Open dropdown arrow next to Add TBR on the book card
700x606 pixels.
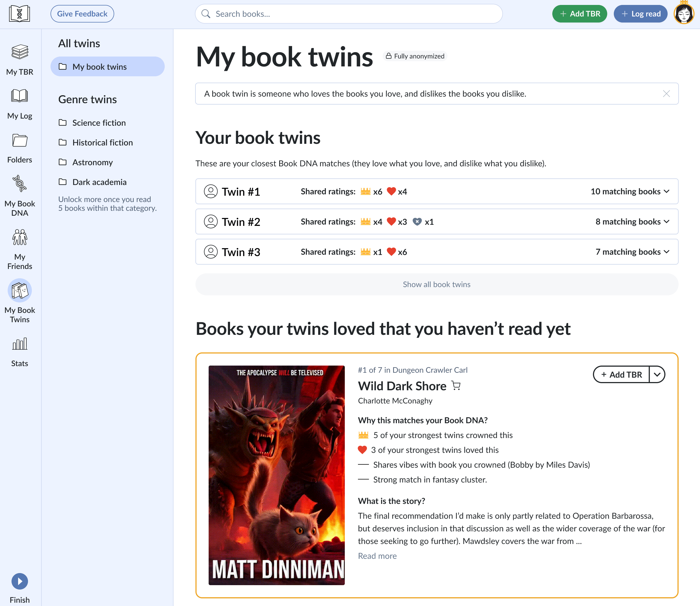click(x=657, y=374)
